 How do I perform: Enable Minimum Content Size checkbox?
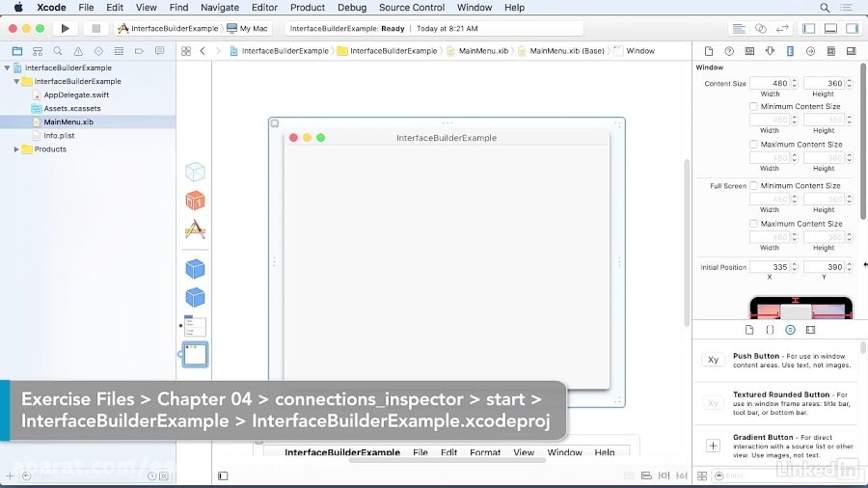(753, 106)
